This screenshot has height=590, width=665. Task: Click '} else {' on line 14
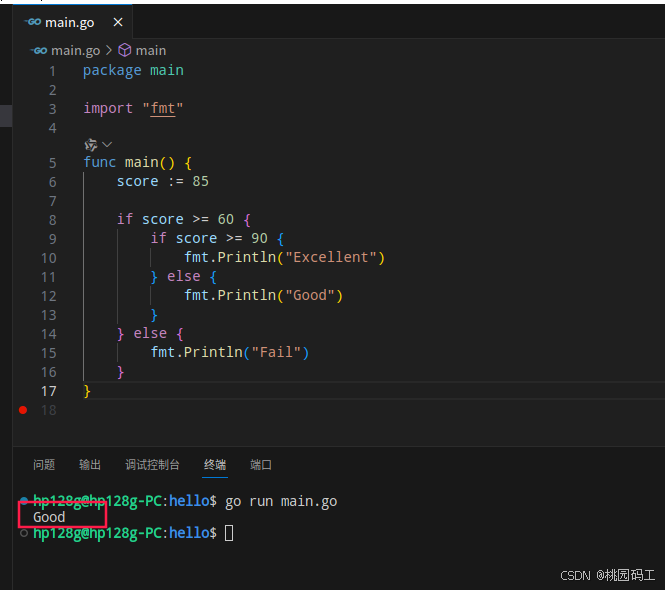pos(150,334)
